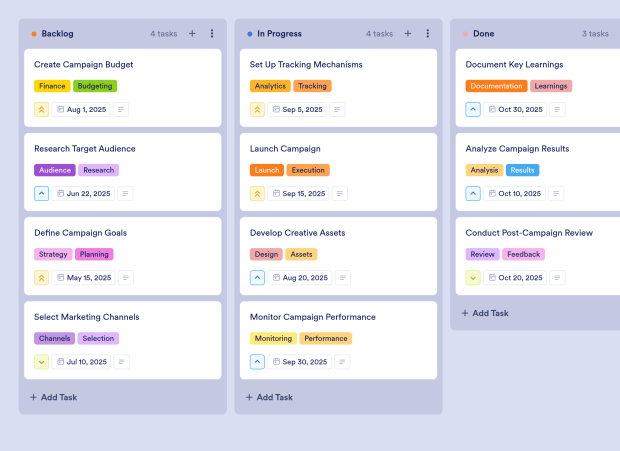
Task: Open description icon on Define Campaign Goals card
Action: tap(126, 278)
